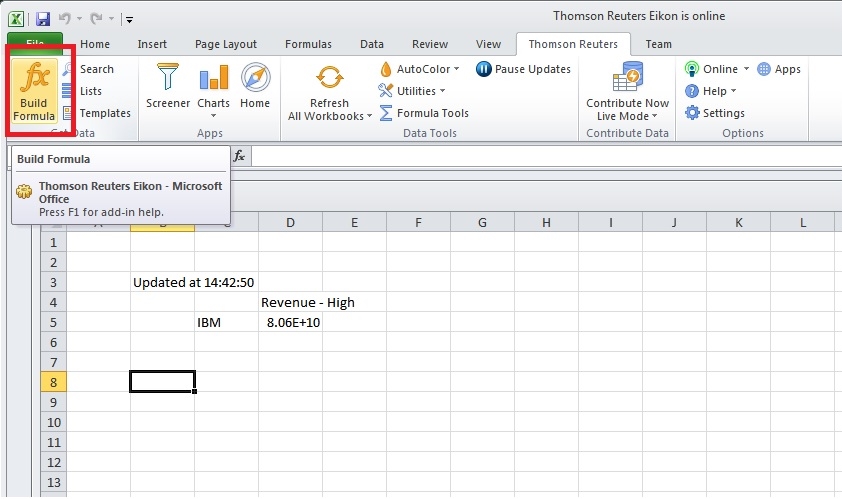The height and width of the screenshot is (499, 842).
Task: Switch to the View tab
Action: [488, 44]
